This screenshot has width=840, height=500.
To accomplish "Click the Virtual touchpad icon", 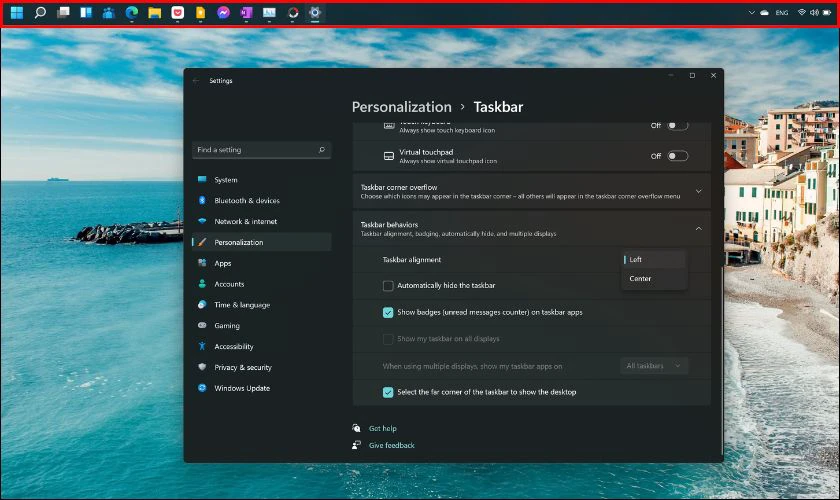I will (x=389, y=156).
